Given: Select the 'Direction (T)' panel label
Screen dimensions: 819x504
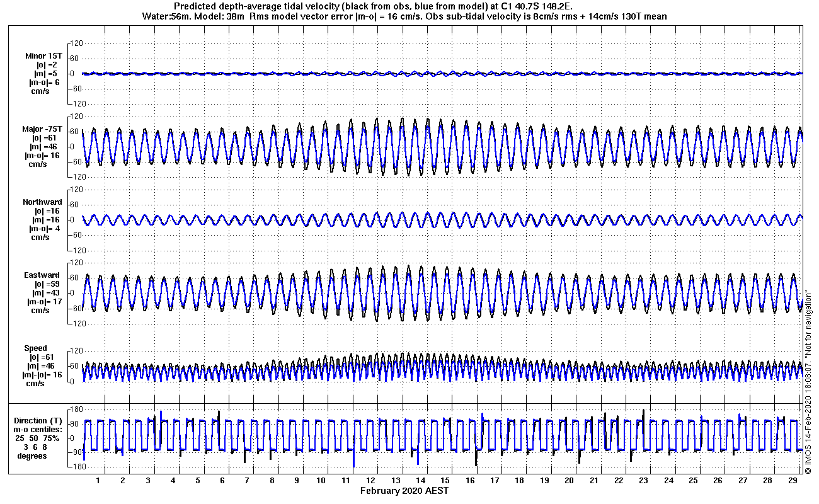Looking at the screenshot, I should point(39,420).
